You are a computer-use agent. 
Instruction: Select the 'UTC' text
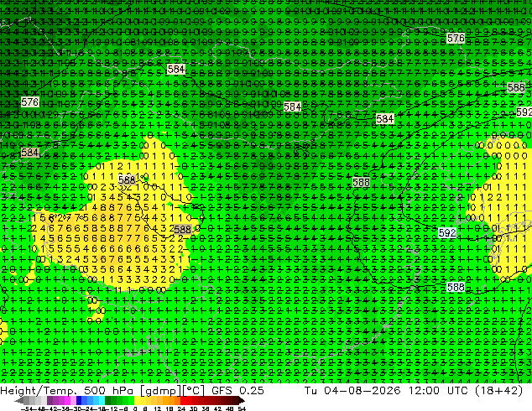459,390
